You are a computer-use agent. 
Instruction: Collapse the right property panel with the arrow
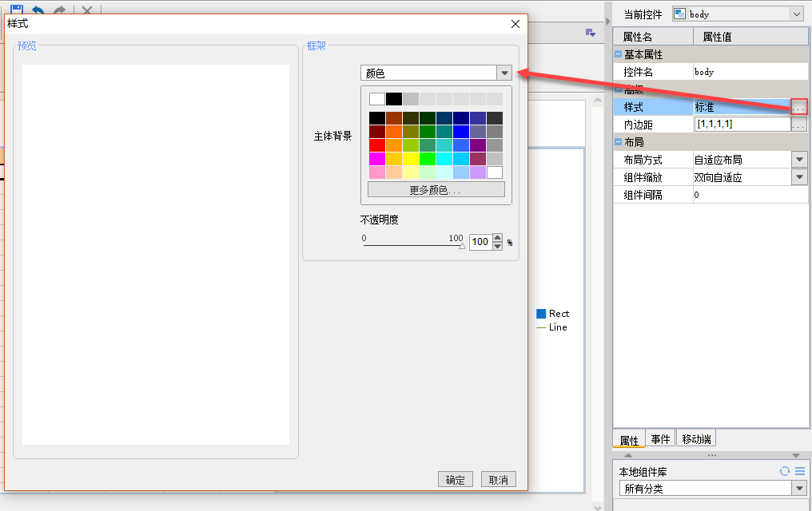click(x=607, y=22)
